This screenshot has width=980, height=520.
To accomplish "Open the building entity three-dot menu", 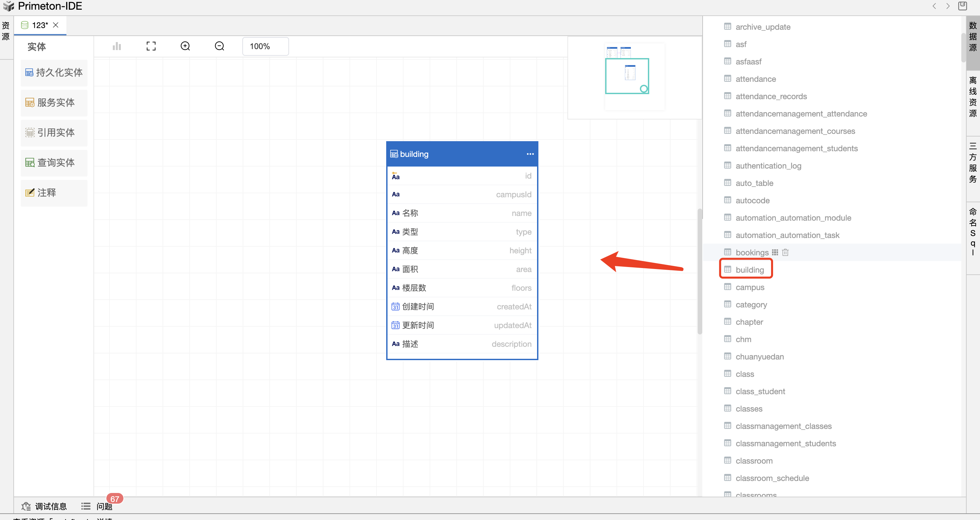I will point(530,154).
